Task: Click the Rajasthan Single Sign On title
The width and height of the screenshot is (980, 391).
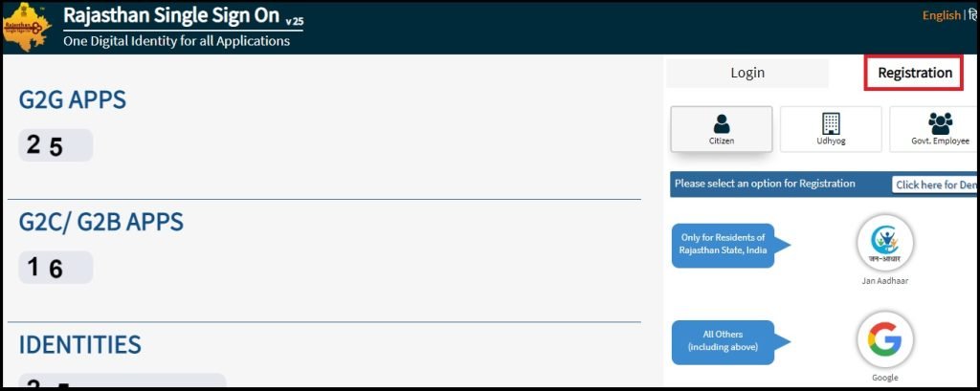Action: click(x=171, y=15)
